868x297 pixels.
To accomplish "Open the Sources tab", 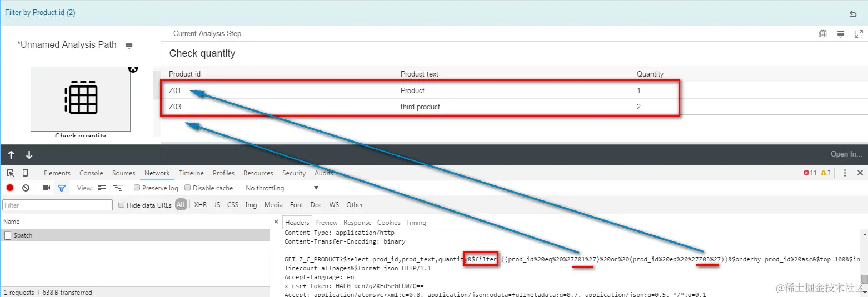I will tap(124, 173).
